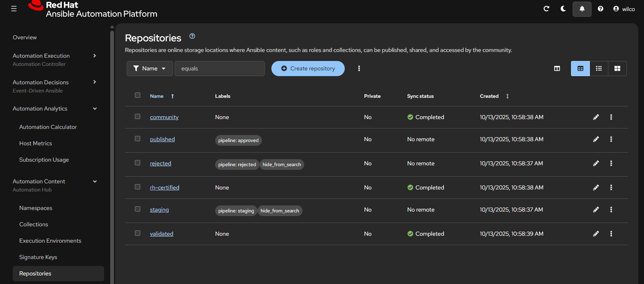Screen dimensions: 644x284
Task: Switch theme with the moon icon
Action: [563, 9]
